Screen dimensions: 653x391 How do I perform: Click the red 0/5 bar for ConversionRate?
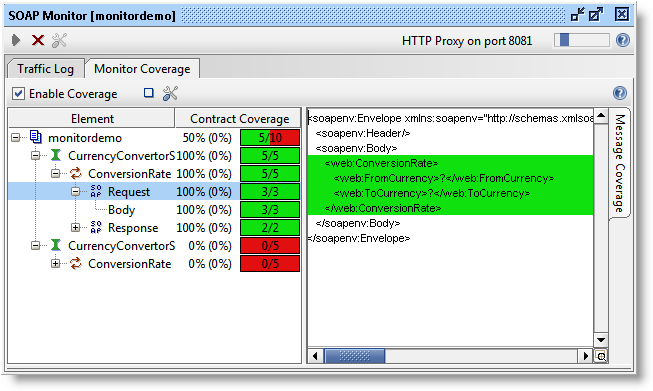tap(270, 264)
